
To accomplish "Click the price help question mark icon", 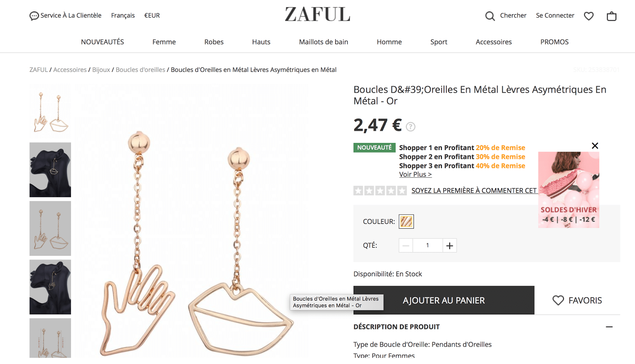I will point(411,127).
